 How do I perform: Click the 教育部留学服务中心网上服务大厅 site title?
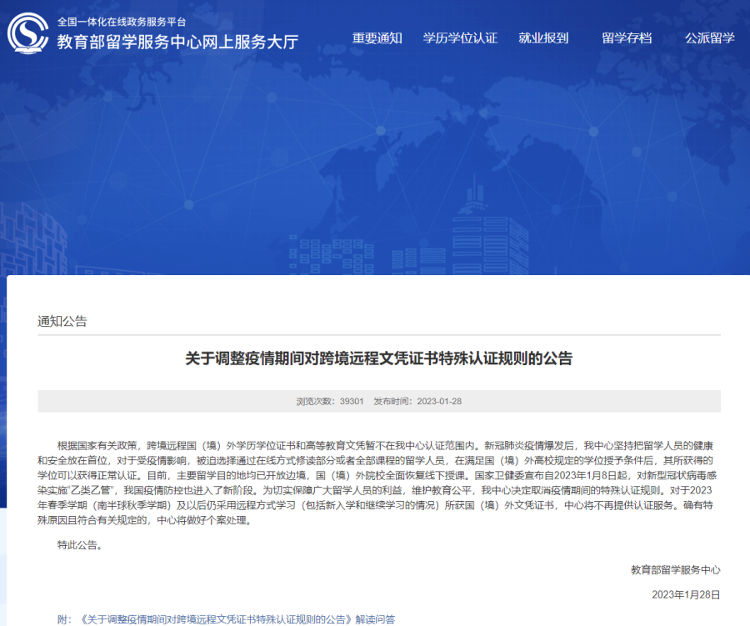pos(177,42)
